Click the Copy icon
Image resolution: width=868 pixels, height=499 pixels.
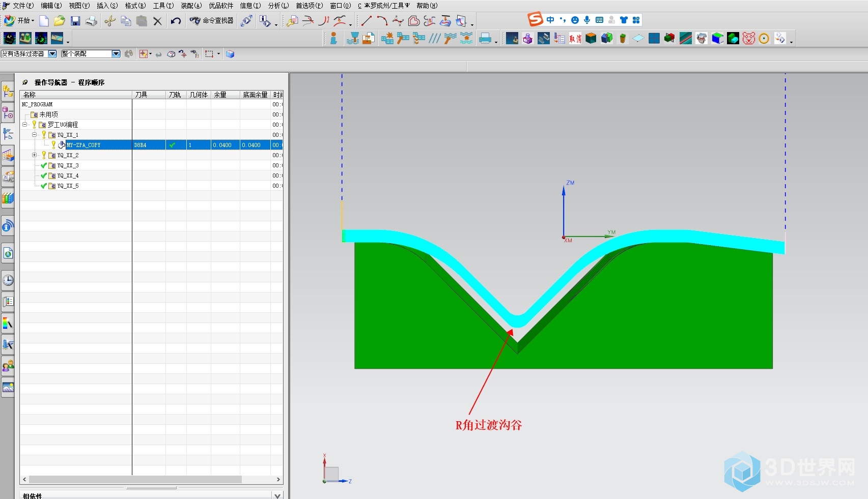(126, 21)
